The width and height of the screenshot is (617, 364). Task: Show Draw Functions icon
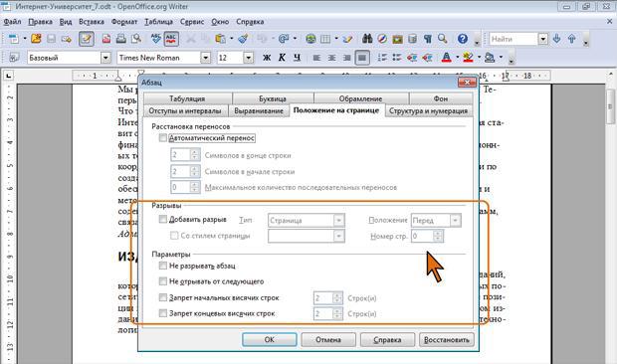[348, 39]
